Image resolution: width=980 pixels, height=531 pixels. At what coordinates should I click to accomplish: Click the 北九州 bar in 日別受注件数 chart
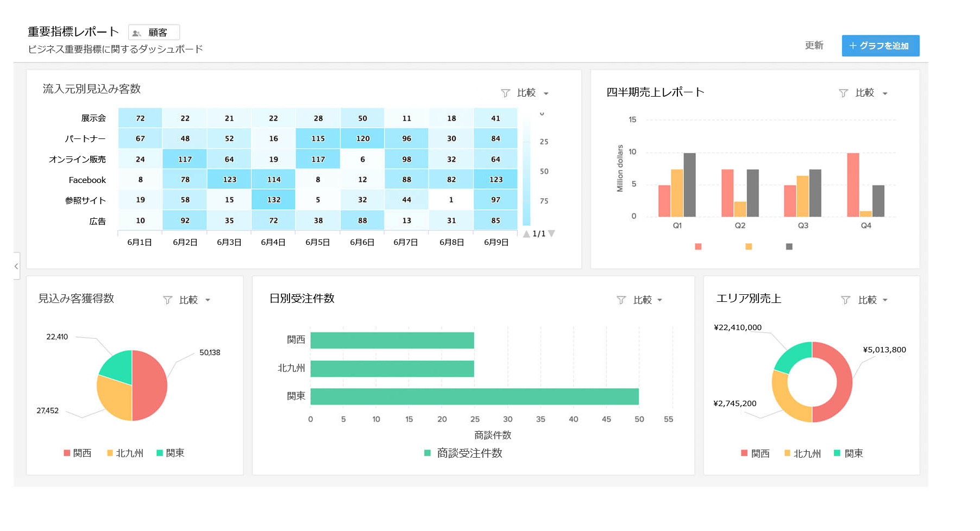(x=392, y=369)
